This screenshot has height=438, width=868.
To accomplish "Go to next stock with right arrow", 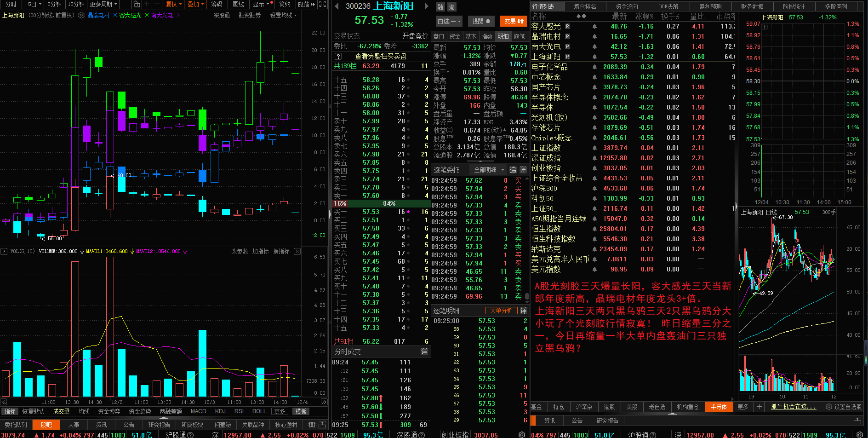I will 426,6.
